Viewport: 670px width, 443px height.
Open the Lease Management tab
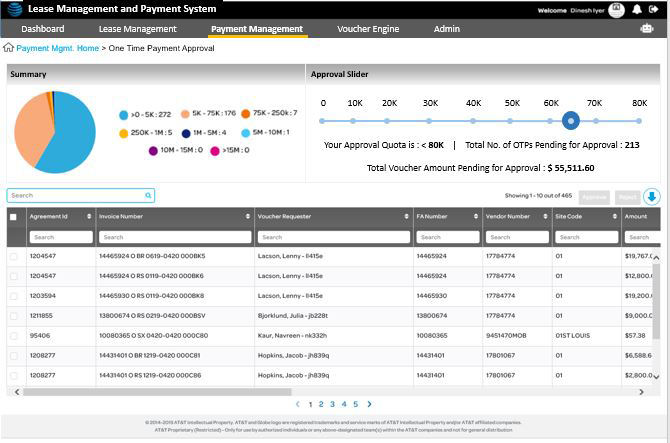point(138,29)
